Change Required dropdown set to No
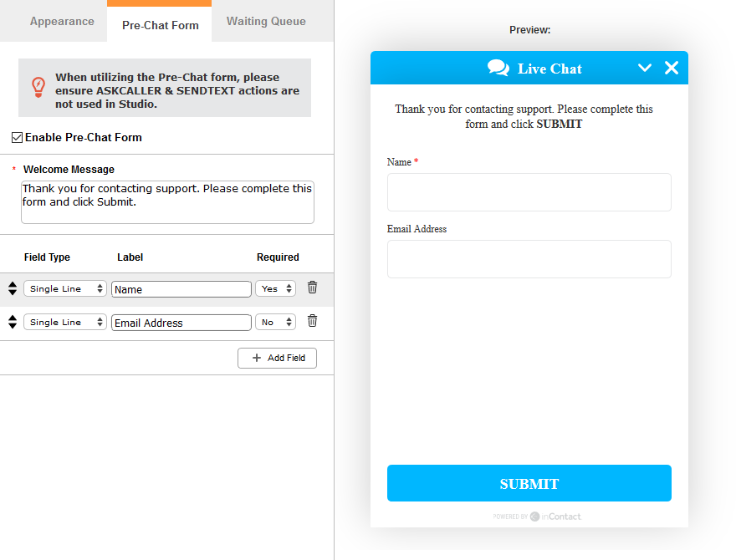This screenshot has width=736, height=560. click(275, 323)
